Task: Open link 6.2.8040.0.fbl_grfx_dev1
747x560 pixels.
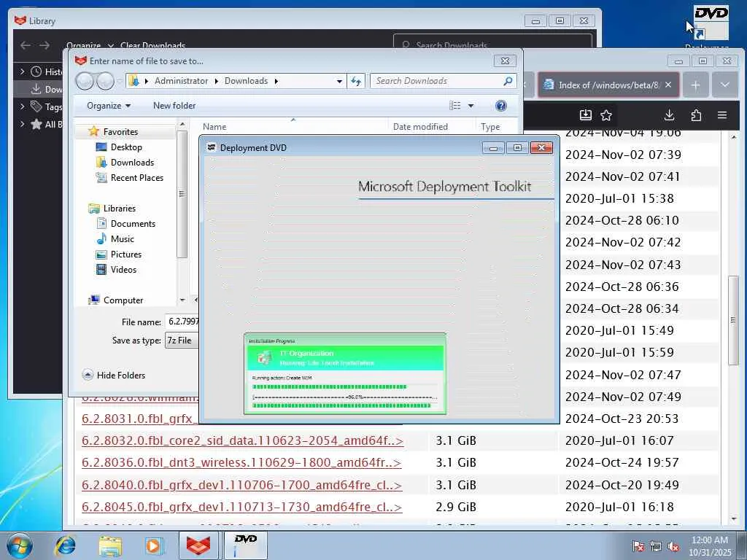Action: pyautogui.click(x=241, y=485)
